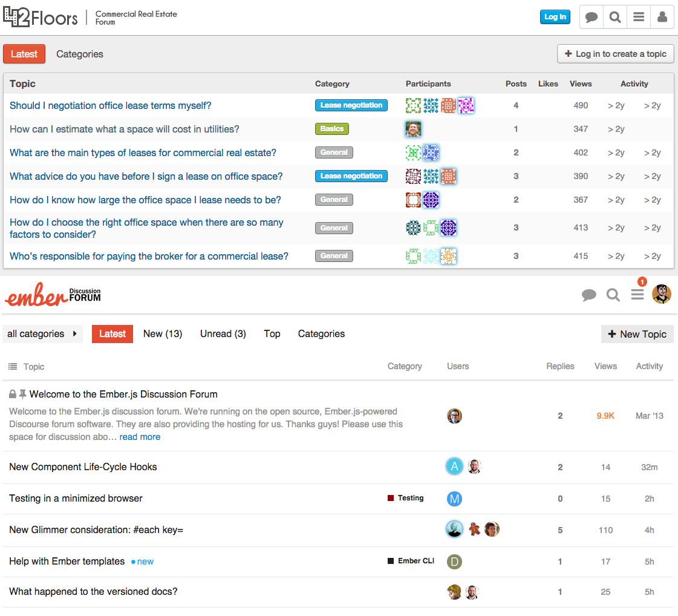Expand the 'all categories' dropdown
Viewport: 678px width, 616px height.
click(42, 333)
